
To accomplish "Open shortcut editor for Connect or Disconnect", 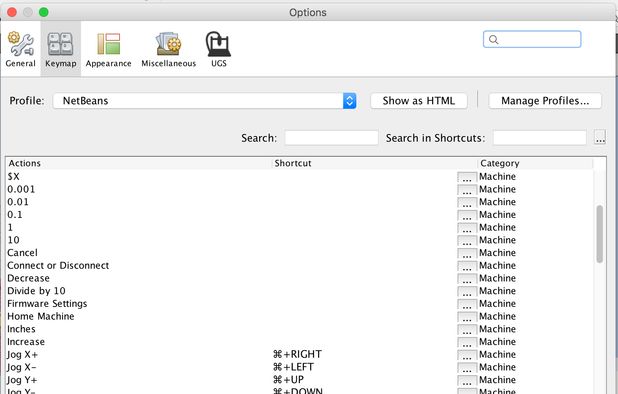I will pyautogui.click(x=467, y=266).
